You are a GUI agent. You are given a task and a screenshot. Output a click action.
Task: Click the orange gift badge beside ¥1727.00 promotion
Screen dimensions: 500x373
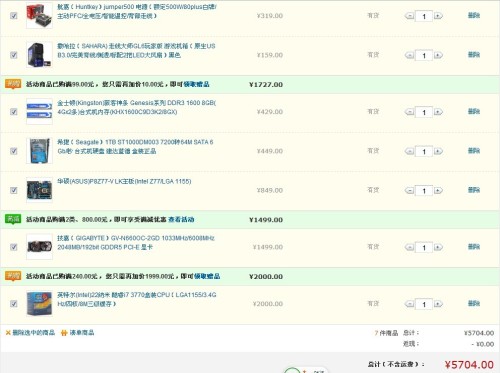coord(13,84)
